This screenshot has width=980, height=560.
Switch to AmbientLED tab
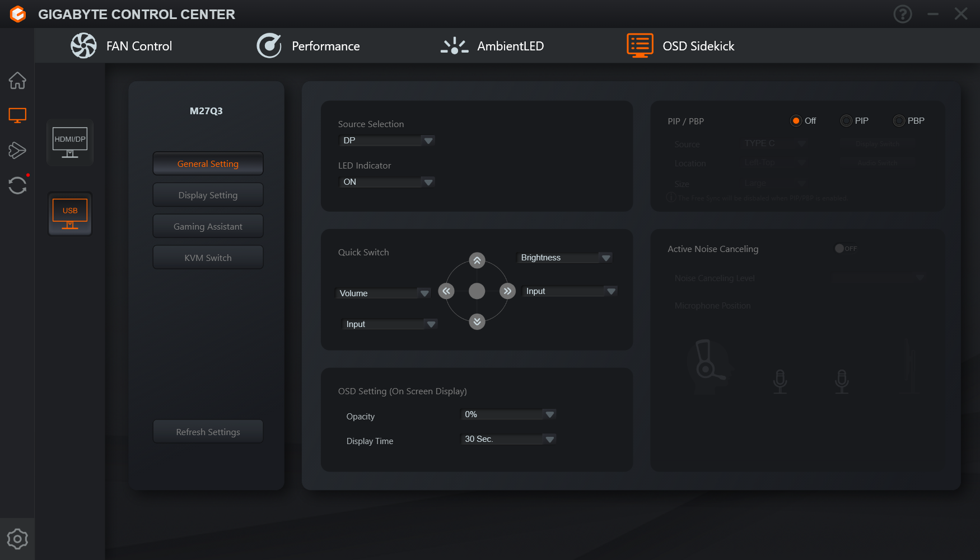[x=492, y=46]
